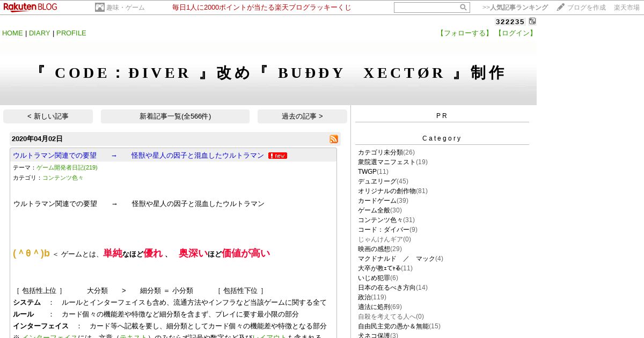Viewport: 644px width, 338px height.
Task: Open the ウルトラマン関連での要望 article title
Action: point(138,156)
